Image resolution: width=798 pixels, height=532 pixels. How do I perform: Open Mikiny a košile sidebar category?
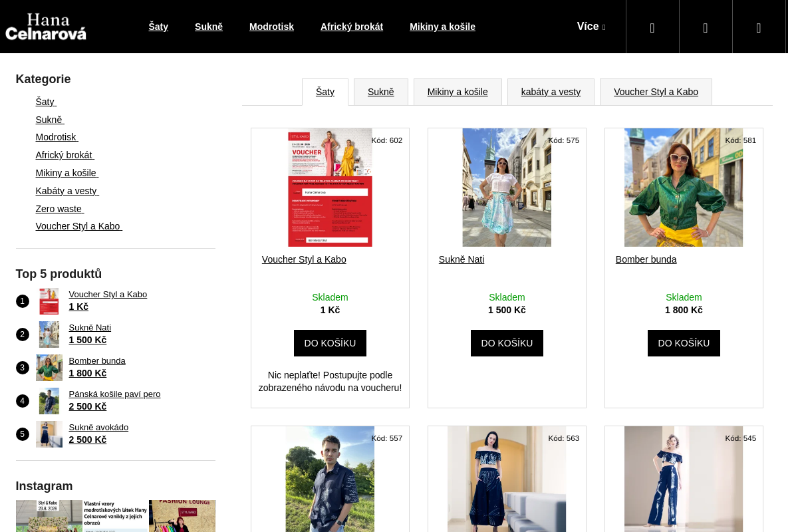click(x=67, y=173)
